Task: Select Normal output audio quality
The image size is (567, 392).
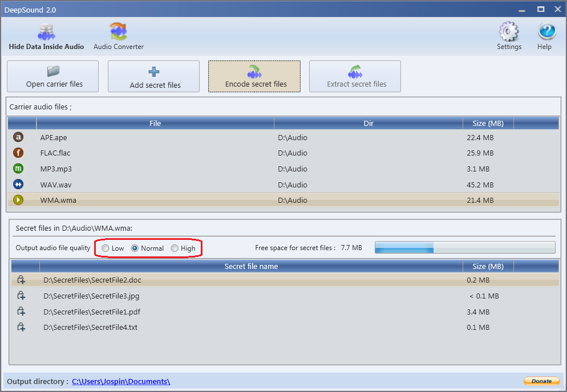Action: point(135,248)
